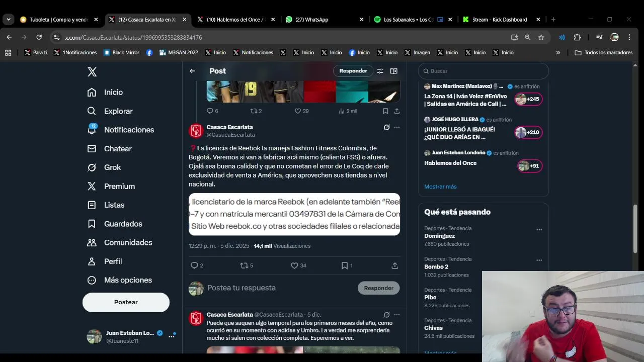Switch to the WhatsApp browser tab

[x=324, y=20]
